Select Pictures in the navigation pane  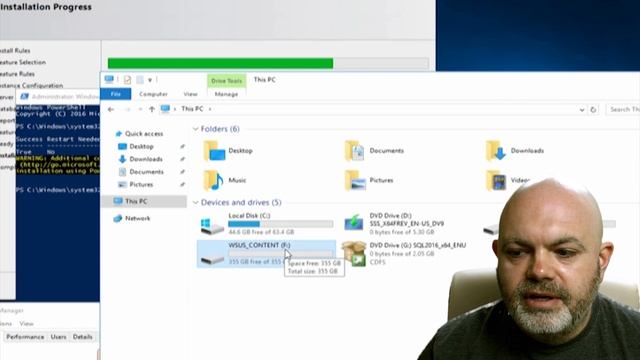tap(141, 184)
